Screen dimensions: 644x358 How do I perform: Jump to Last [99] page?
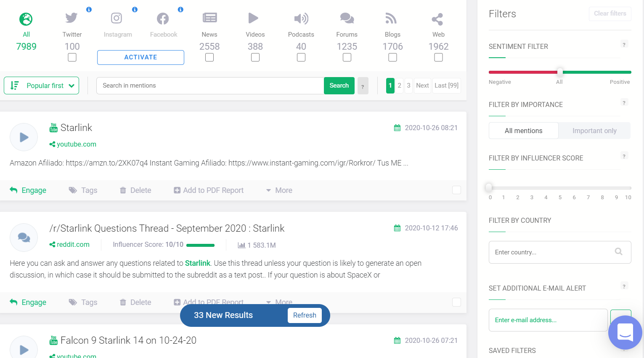click(447, 85)
